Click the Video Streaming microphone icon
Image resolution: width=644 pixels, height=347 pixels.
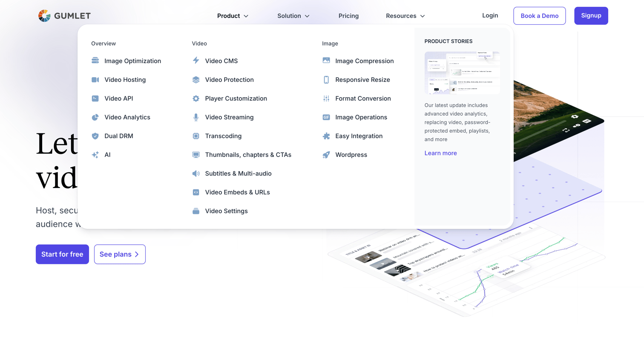pos(196,117)
